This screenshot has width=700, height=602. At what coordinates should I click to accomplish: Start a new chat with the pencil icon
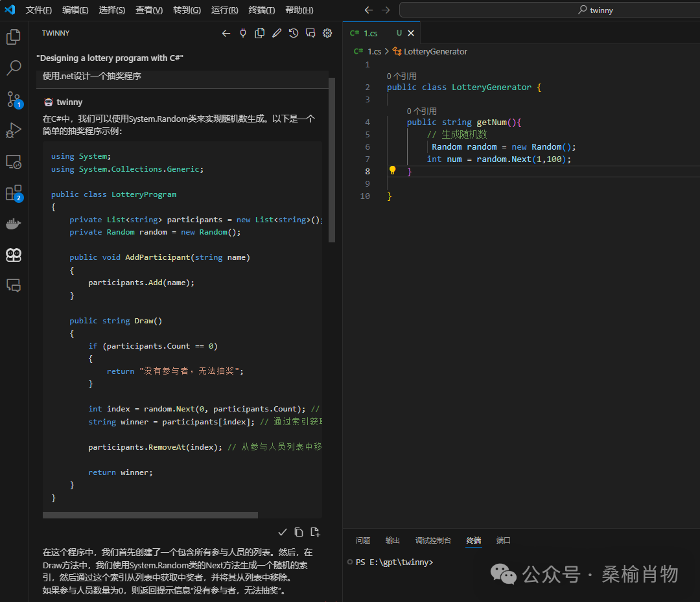(276, 32)
